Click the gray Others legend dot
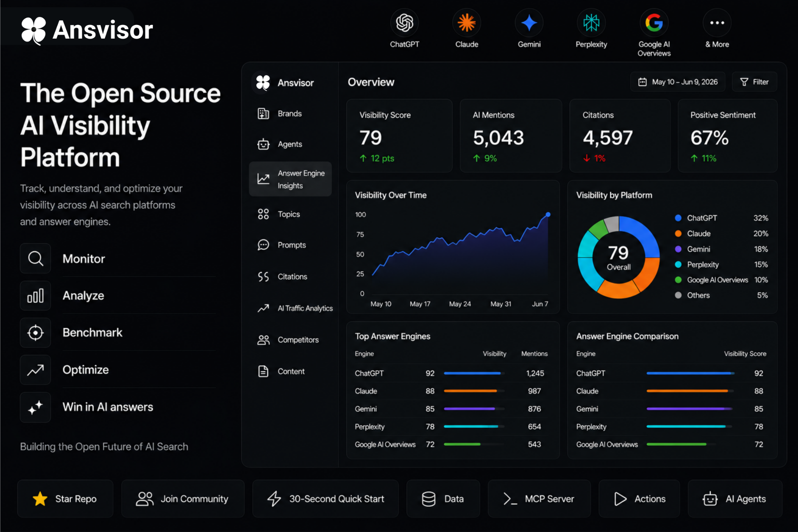This screenshot has width=798, height=532. [x=678, y=295]
